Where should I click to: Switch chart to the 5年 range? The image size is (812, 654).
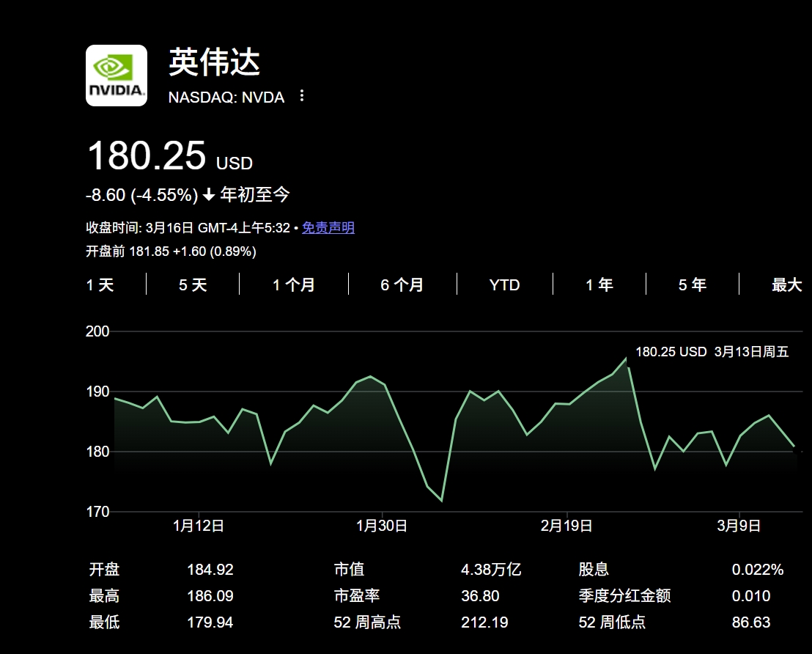tap(692, 285)
